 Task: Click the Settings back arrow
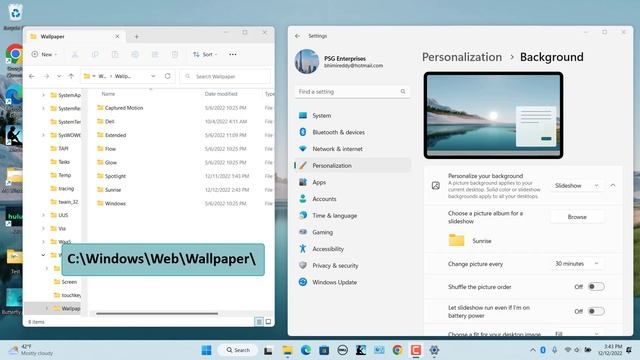[x=297, y=36]
